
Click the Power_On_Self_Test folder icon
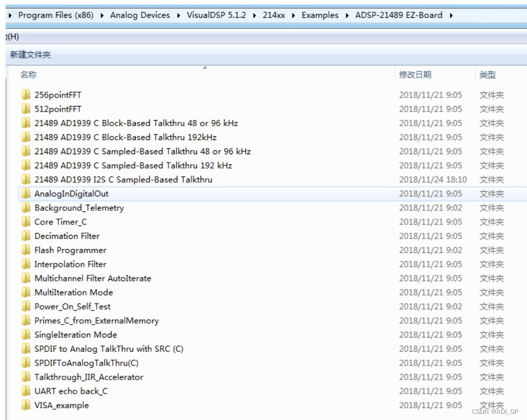tap(26, 306)
